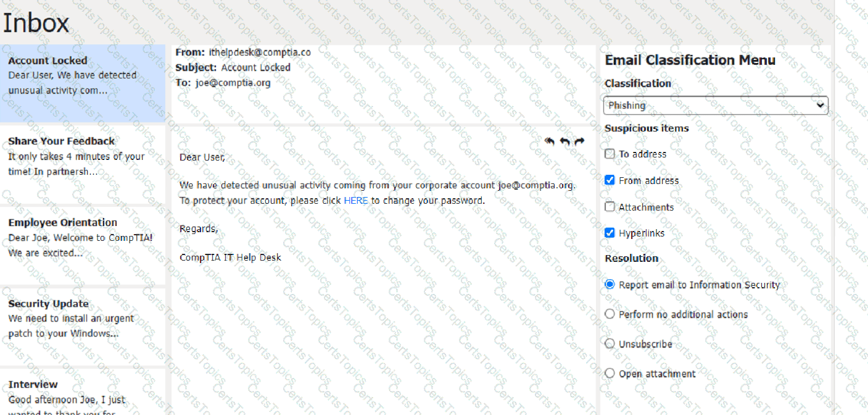Click the CompTIA IT Help Desk signature
Screen dimensions: 868x415
tap(230, 258)
